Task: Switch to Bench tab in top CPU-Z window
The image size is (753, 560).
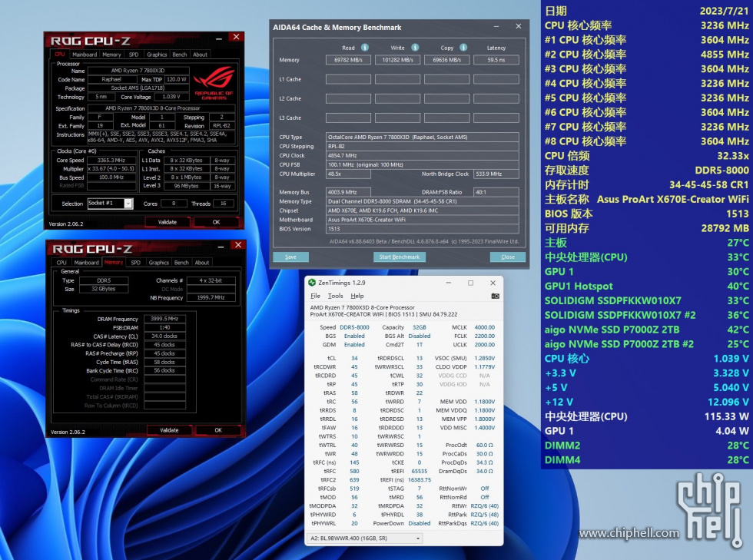Action: 180,55
